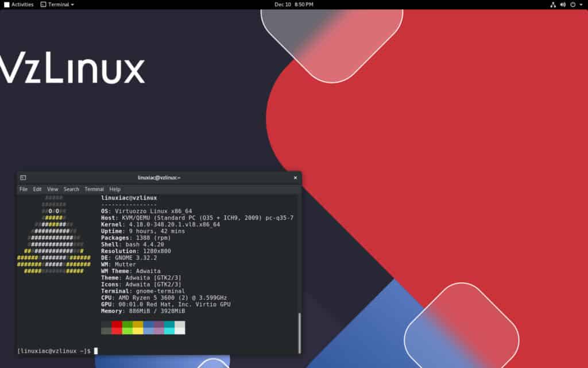
Task: Click the yellow color block in neofetch palette
Action: (138, 327)
